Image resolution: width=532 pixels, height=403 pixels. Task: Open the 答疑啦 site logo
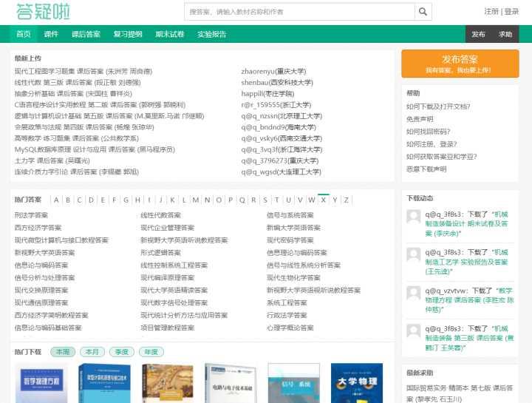(43, 12)
